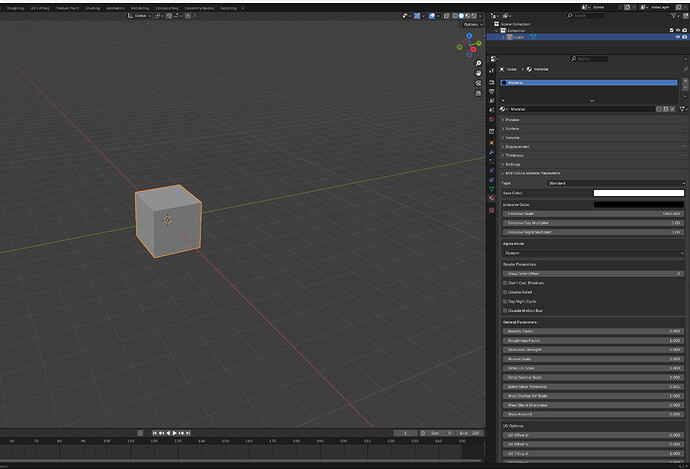690x469 pixels.
Task: Open the Type dropdown showing Standard
Action: [616, 183]
